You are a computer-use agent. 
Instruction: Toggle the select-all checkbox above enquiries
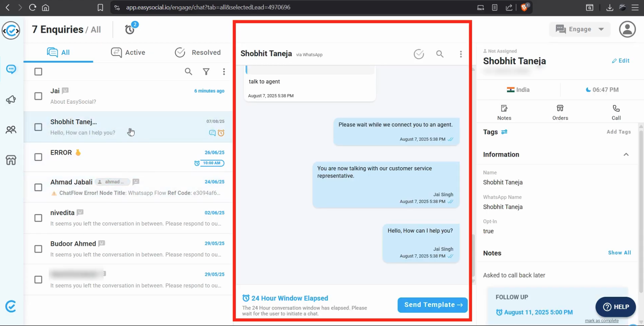pos(38,72)
